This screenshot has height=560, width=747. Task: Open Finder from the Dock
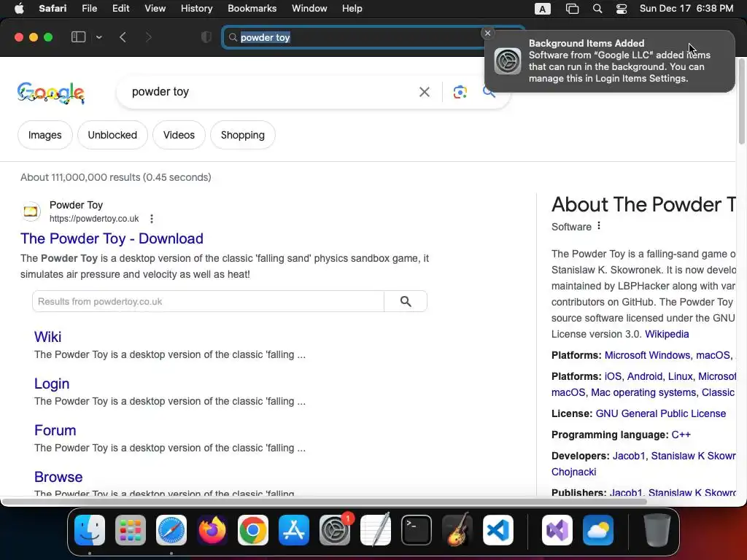(90, 530)
